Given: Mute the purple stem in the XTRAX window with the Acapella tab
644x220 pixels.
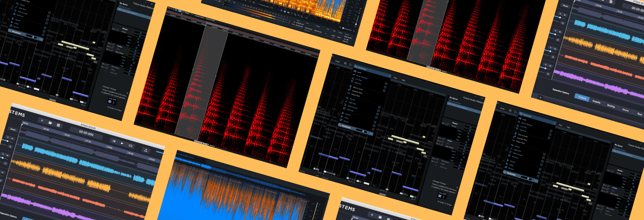Looking at the screenshot, I should (550, 66).
